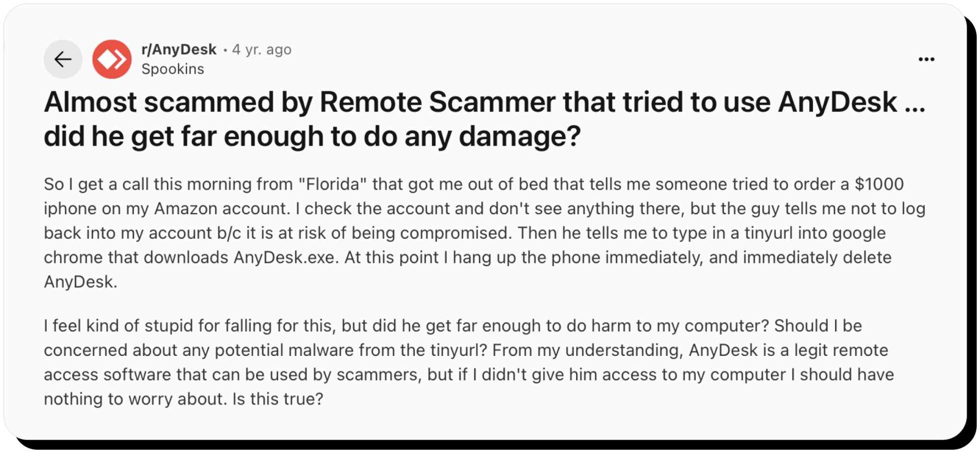
Task: Click the "4 yr. ago" post timestamp
Action: click(262, 49)
